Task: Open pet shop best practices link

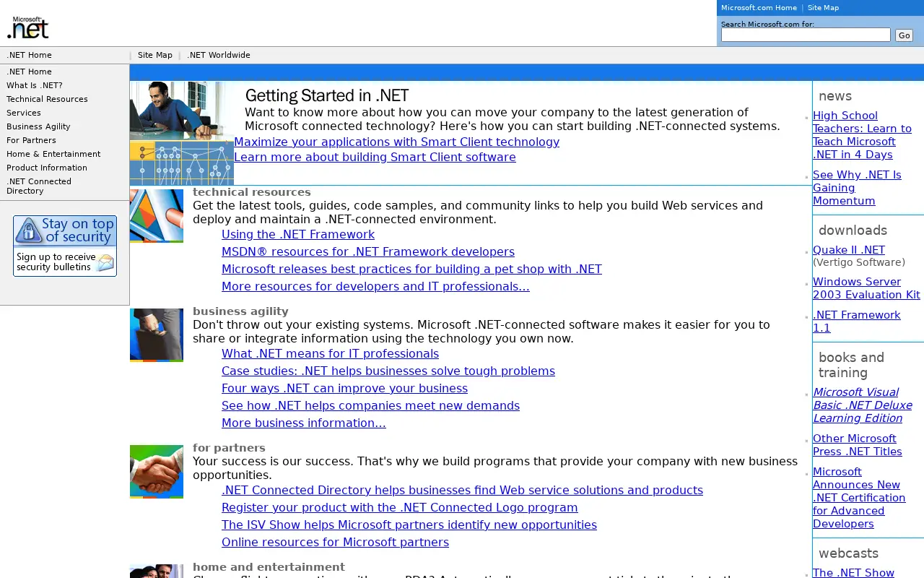Action: [411, 269]
